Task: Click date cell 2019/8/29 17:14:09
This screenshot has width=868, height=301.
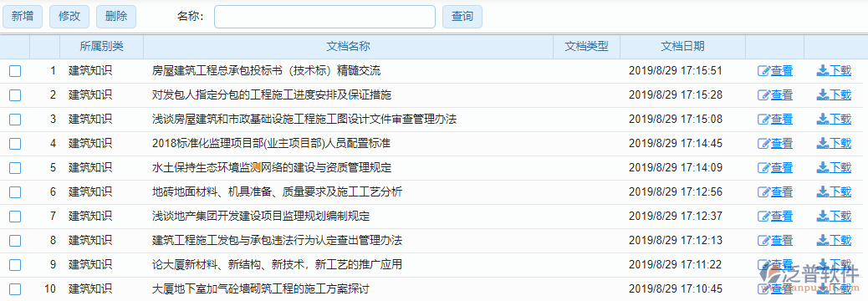Action: coord(676,168)
